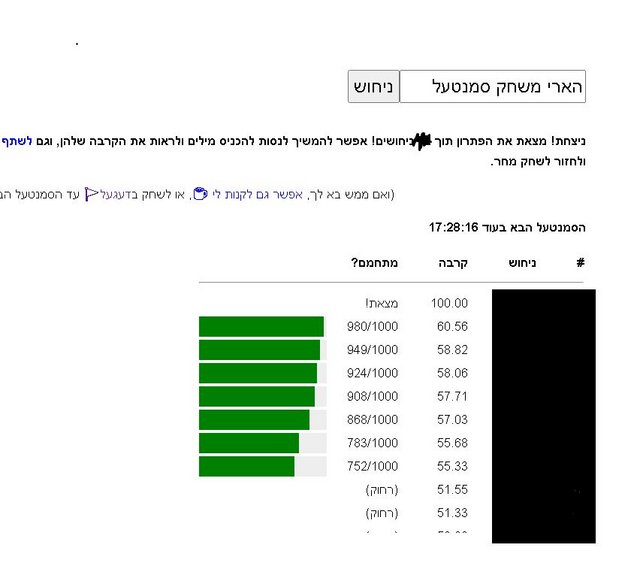Click the (רחוק) label beside 51.55
This screenshot has height=572, width=640.
tap(382, 490)
